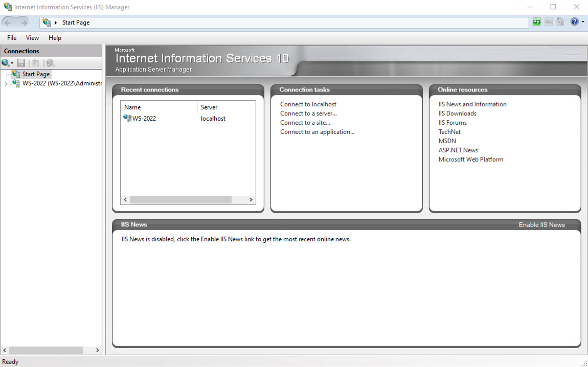
Task: Click the Home icon in the address bar
Action: (x=560, y=21)
